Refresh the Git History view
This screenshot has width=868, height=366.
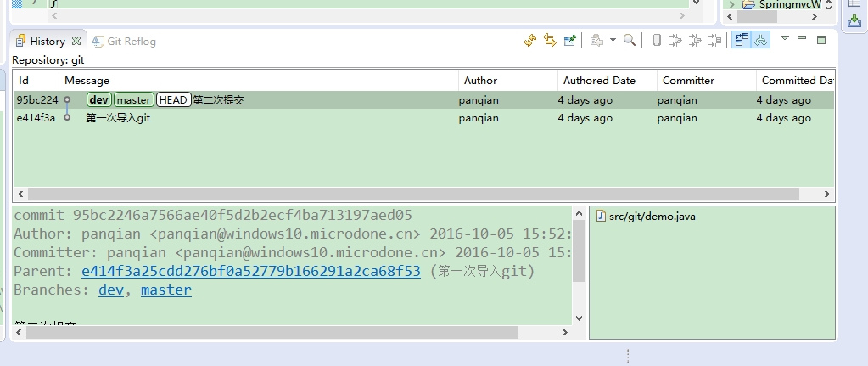click(530, 41)
